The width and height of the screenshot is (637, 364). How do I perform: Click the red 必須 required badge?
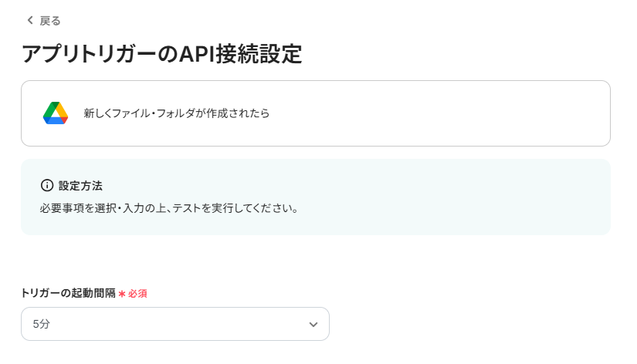click(138, 294)
